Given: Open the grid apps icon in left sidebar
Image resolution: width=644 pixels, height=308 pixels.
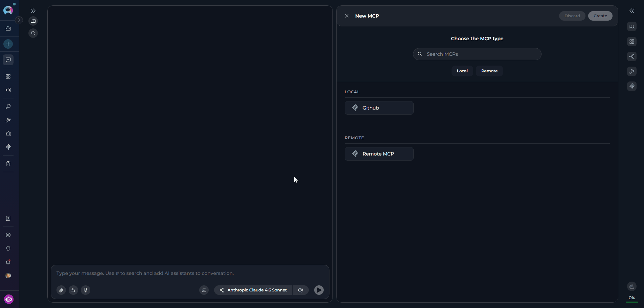Looking at the screenshot, I should click(8, 76).
